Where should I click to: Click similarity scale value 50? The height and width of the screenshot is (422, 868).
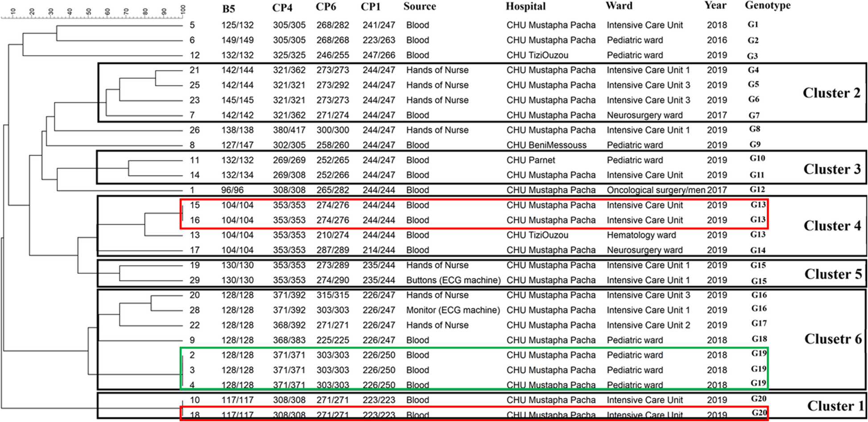pos(88,12)
